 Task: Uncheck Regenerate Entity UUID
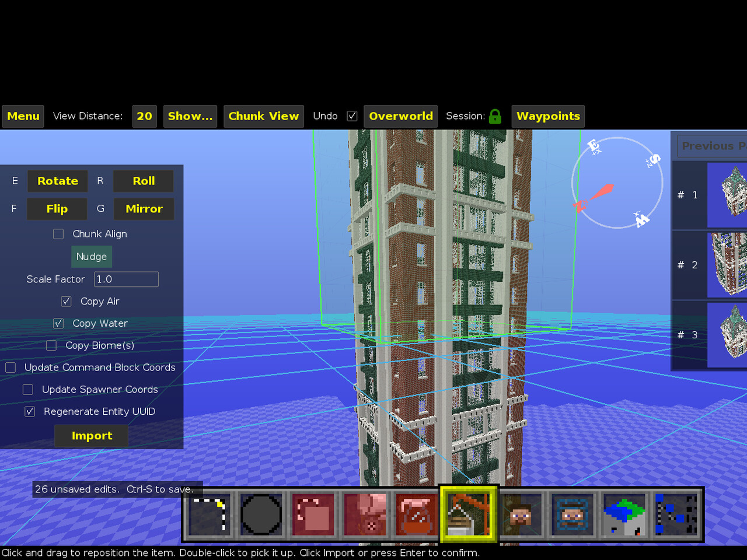point(30,411)
